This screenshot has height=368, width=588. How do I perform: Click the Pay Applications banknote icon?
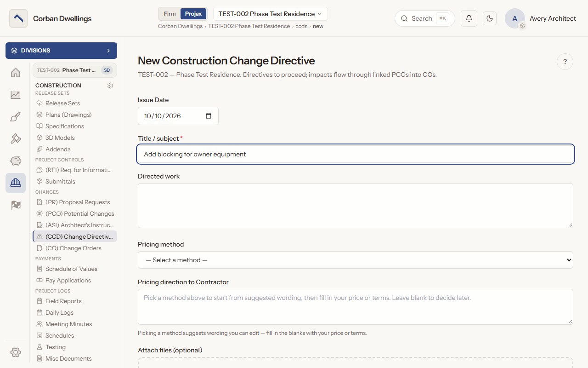coord(40,281)
